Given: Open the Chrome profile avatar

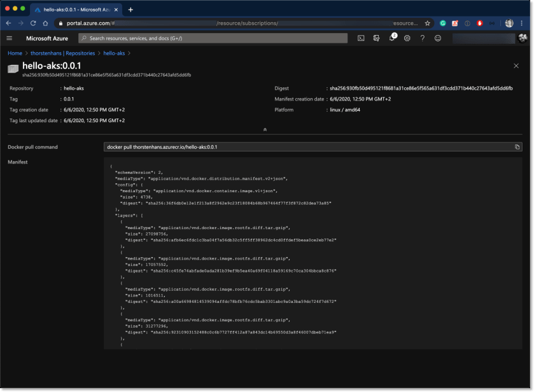Looking at the screenshot, I should [509, 23].
